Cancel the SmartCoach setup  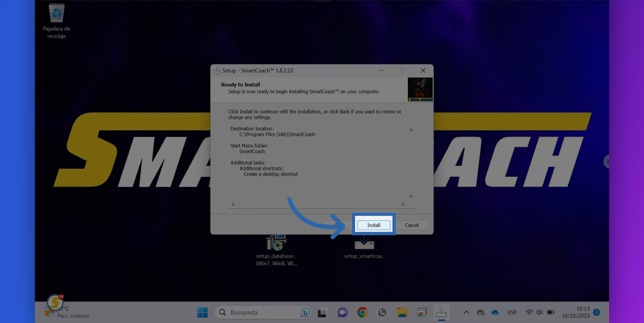pos(412,225)
